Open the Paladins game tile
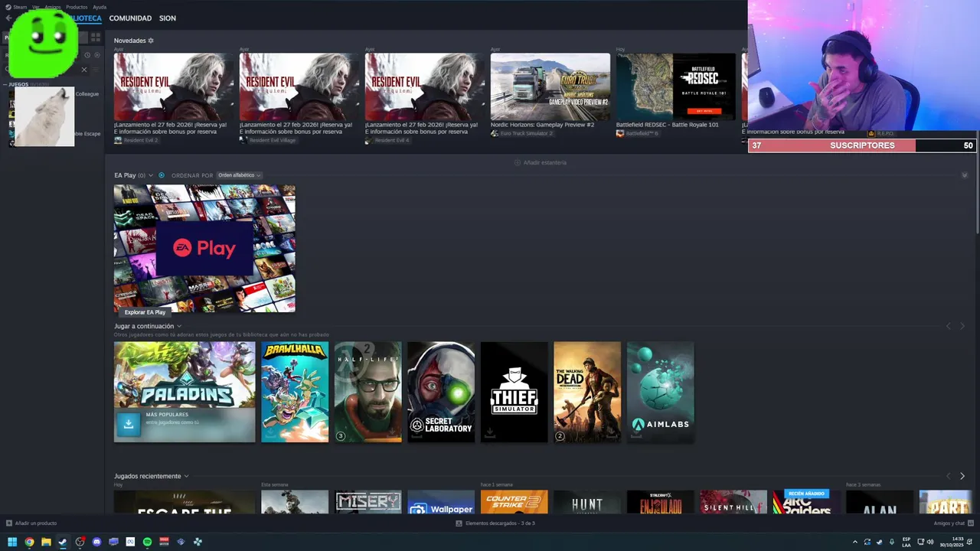980x551 pixels. point(185,392)
